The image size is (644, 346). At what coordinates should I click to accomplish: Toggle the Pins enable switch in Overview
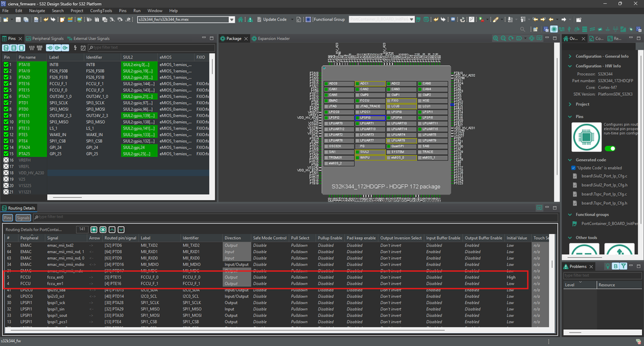point(609,149)
